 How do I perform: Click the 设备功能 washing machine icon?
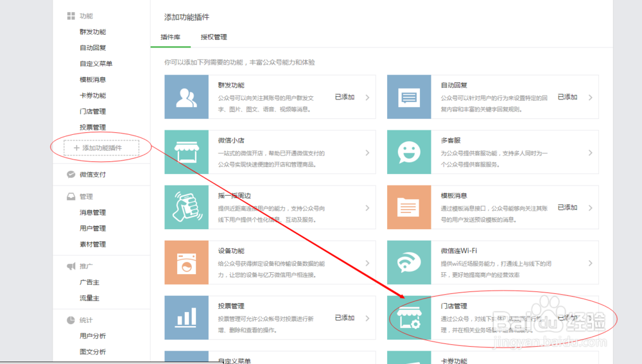click(186, 263)
